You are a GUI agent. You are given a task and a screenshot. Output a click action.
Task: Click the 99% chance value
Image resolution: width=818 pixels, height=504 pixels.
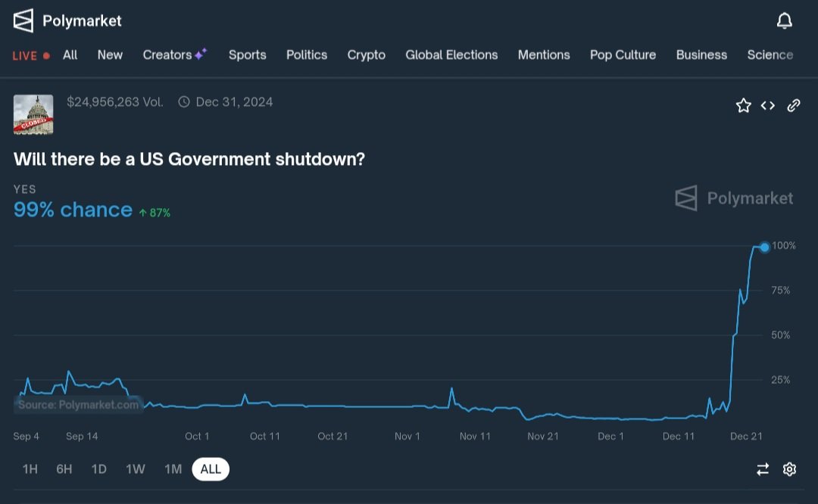[x=73, y=210]
